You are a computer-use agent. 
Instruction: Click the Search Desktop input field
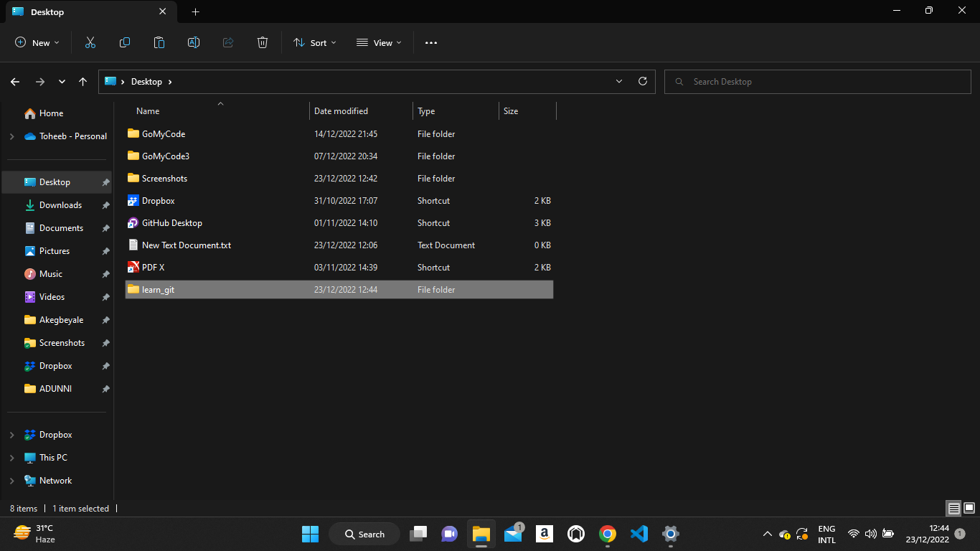click(x=819, y=82)
